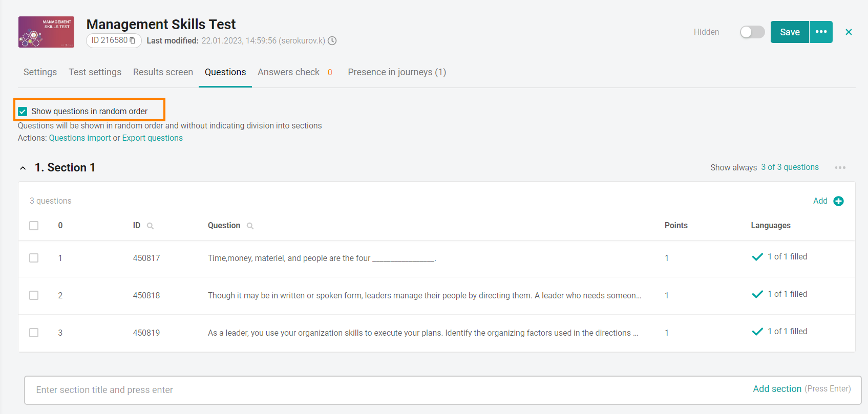Viewport: 868px width, 414px height.
Task: Search the question ID column
Action: pos(150,226)
